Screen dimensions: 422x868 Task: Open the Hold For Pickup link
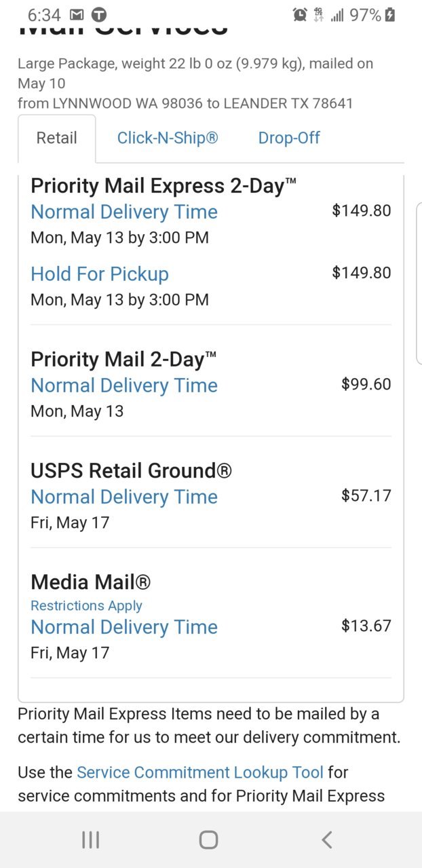100,274
